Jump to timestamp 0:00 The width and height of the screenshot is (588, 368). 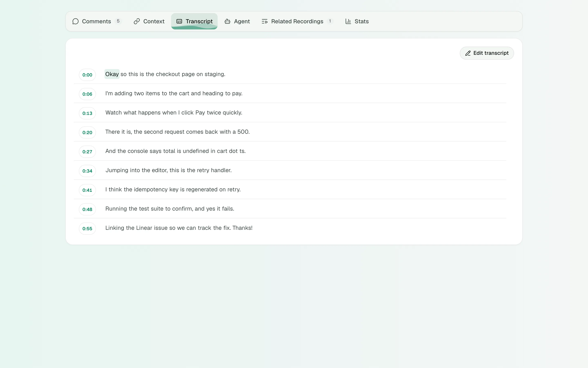pyautogui.click(x=87, y=75)
